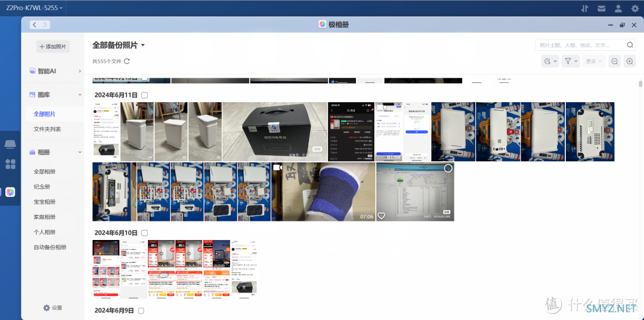Open the 07:06 wristband video
The image size is (644, 320).
tap(323, 192)
